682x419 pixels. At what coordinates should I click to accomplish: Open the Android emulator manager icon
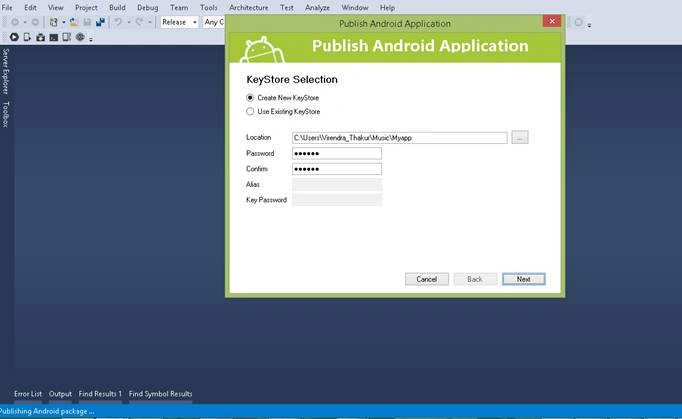click(67, 37)
